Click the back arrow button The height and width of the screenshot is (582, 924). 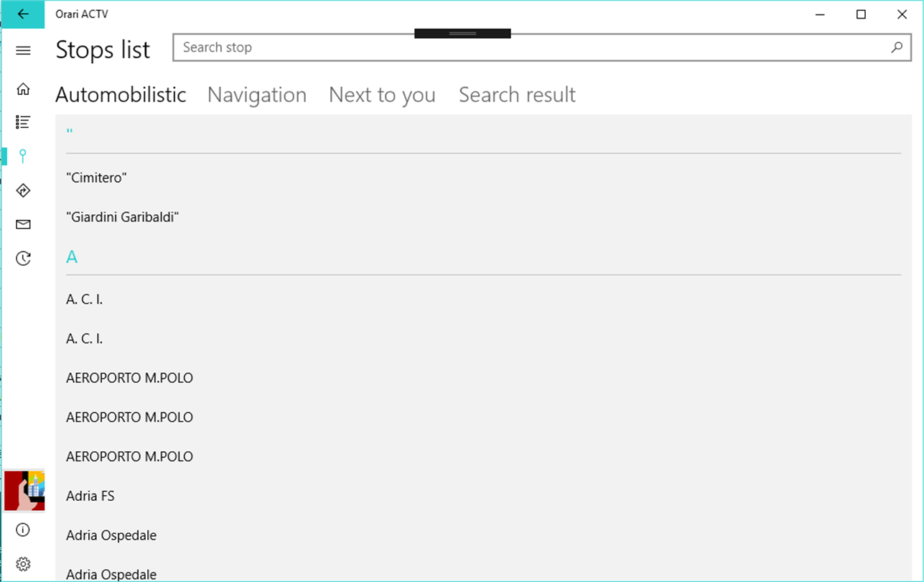click(23, 14)
